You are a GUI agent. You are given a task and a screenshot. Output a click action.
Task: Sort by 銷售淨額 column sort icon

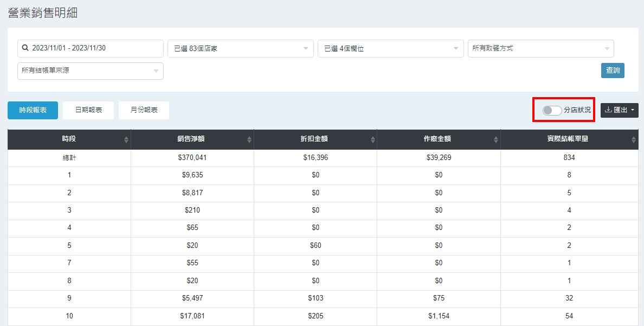[x=249, y=139]
